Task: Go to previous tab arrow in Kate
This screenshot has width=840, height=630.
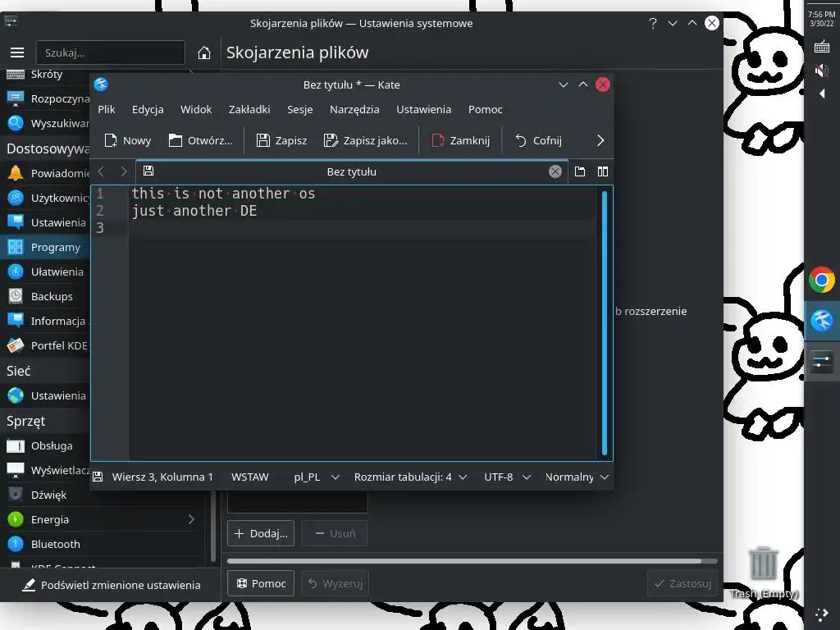Action: [101, 171]
